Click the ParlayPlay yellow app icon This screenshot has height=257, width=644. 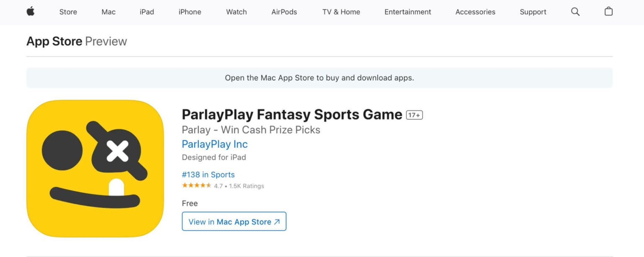pos(95,169)
